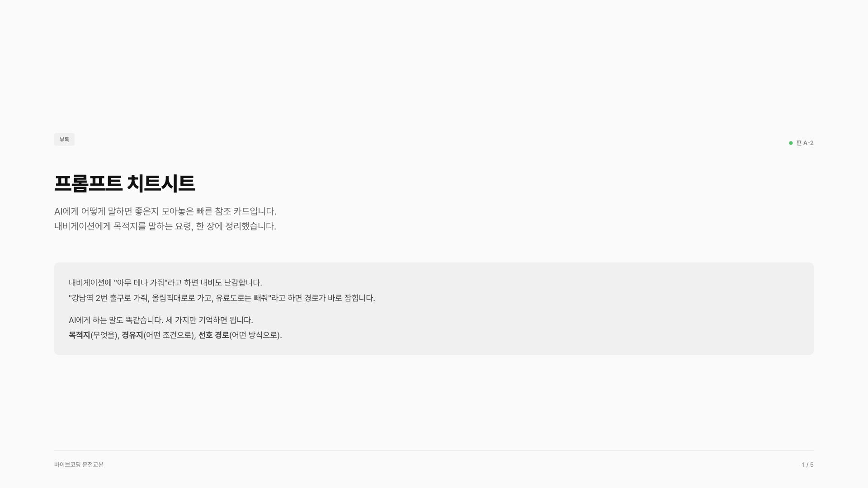868x488 pixels.
Task: Click the text (어떤 조건으로)
Action: 169,335
